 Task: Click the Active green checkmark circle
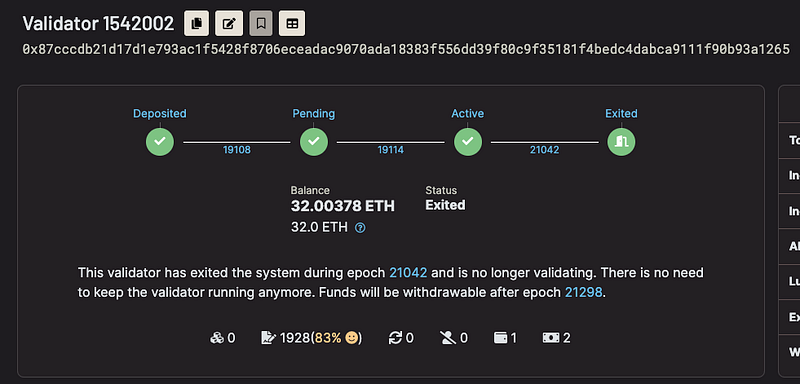(468, 141)
